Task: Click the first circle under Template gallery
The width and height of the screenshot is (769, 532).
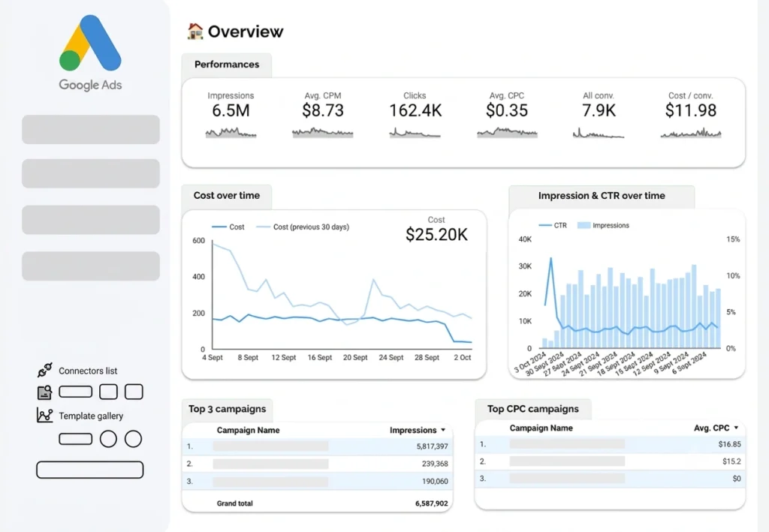Action: (x=108, y=439)
